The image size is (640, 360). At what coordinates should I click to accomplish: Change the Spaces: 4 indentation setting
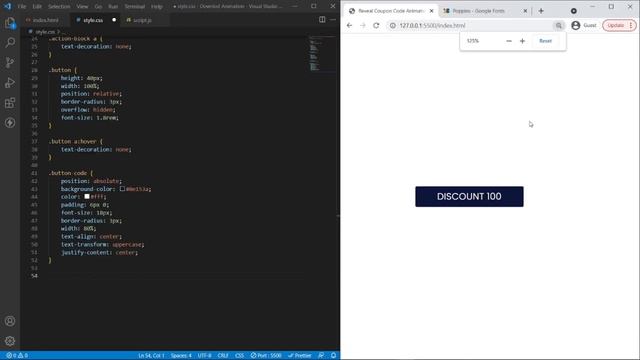coord(181,356)
